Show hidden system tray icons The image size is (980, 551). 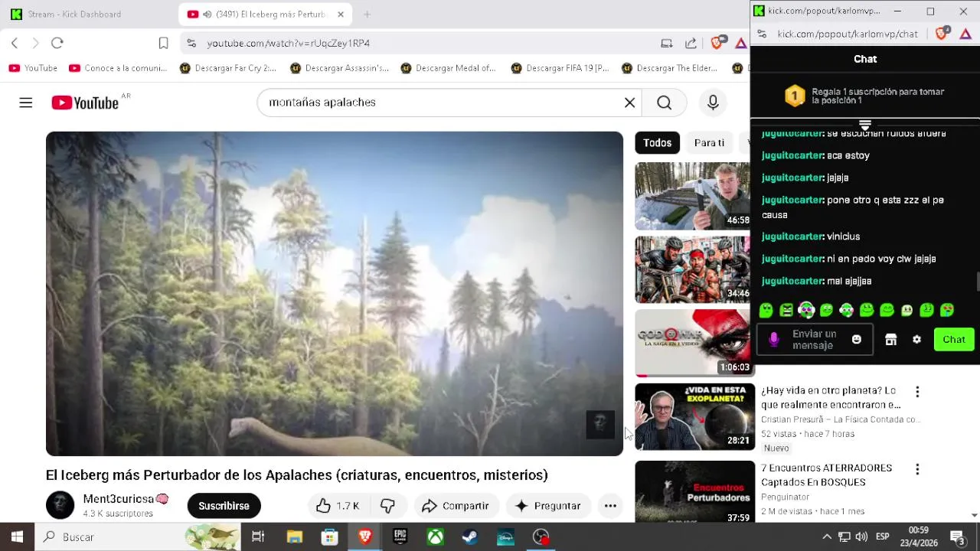(x=827, y=537)
